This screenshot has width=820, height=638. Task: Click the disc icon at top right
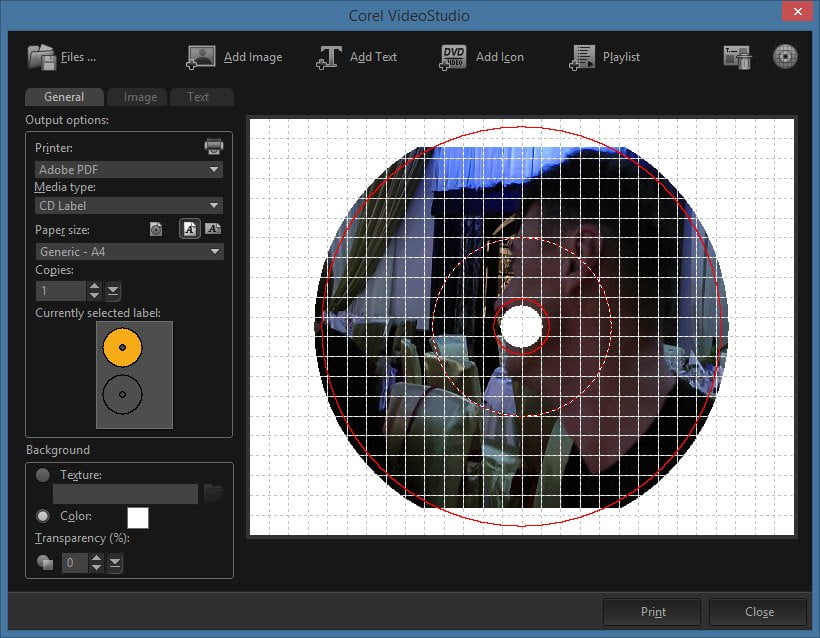[785, 56]
